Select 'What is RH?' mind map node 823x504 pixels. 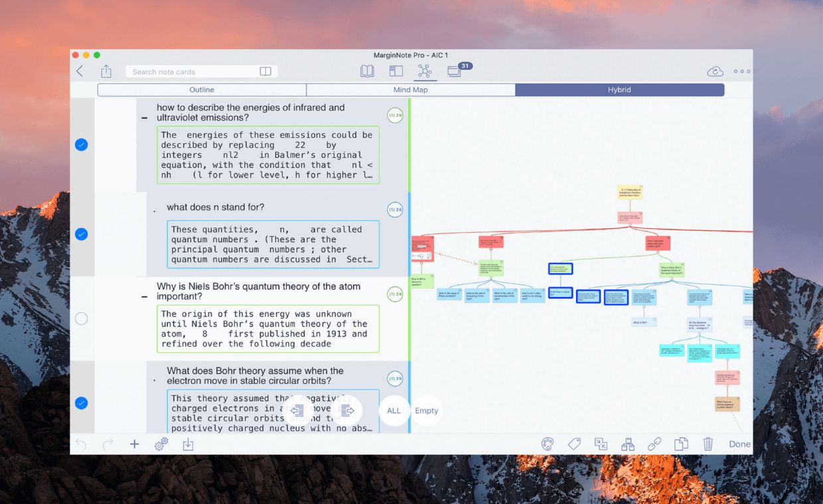tap(644, 322)
